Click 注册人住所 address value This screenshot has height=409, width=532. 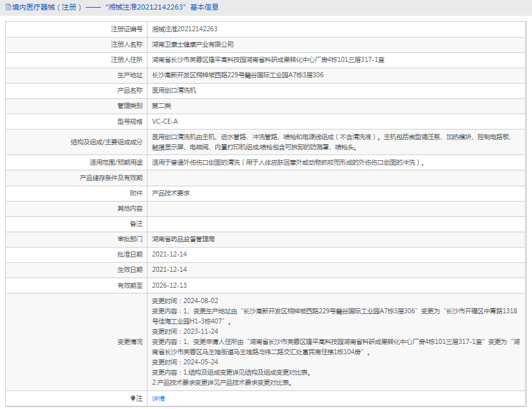pos(268,59)
